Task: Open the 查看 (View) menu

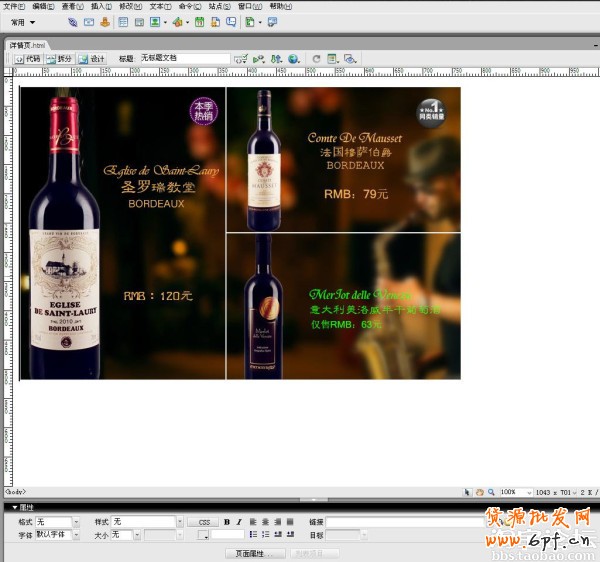Action: pyautogui.click(x=73, y=7)
